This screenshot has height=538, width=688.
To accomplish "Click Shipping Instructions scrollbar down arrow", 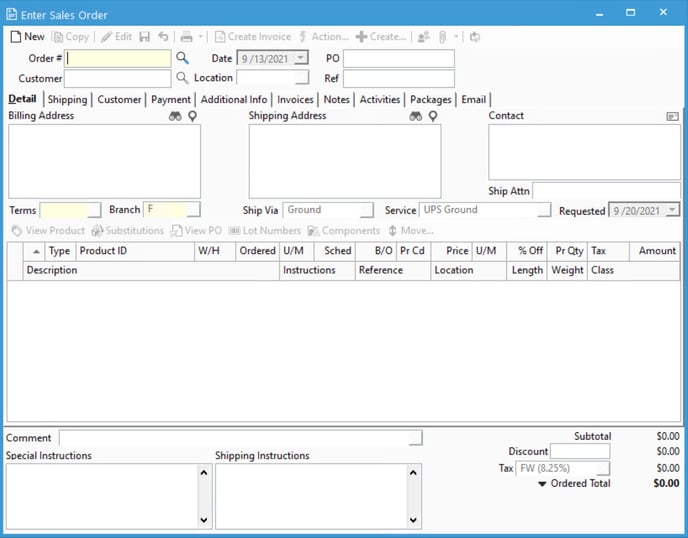I will pyautogui.click(x=413, y=520).
